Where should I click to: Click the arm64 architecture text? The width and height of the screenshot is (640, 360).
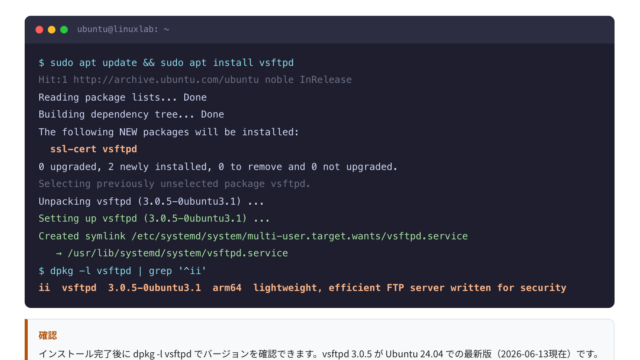coord(227,288)
